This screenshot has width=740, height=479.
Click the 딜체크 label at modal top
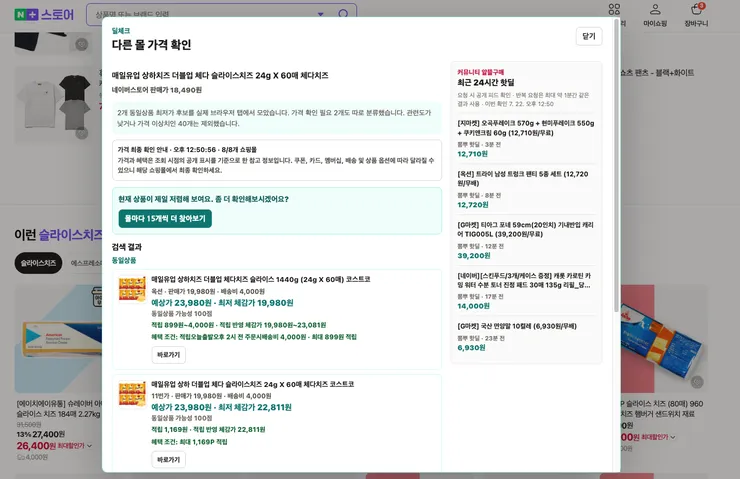click(x=121, y=31)
